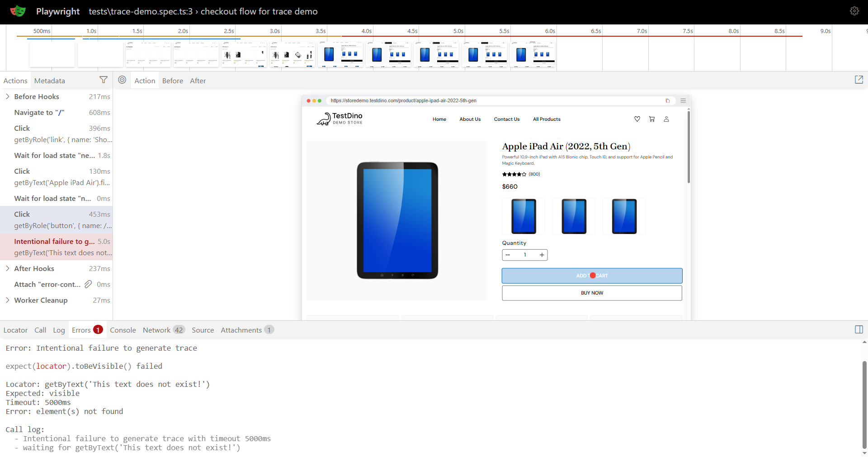Switch to the Network tab
Screen dimensions: 868x457
coord(156,330)
